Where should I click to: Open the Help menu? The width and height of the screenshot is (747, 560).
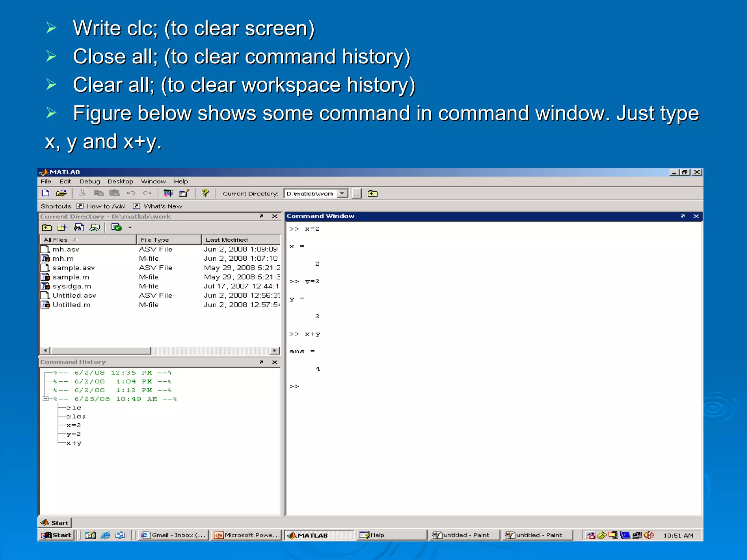coord(181,182)
